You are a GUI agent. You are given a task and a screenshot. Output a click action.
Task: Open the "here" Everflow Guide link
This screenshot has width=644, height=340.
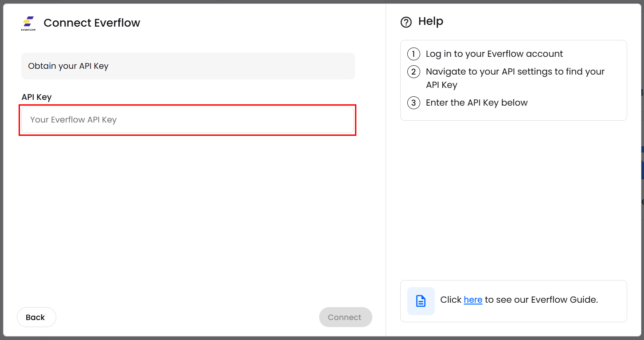(x=473, y=300)
